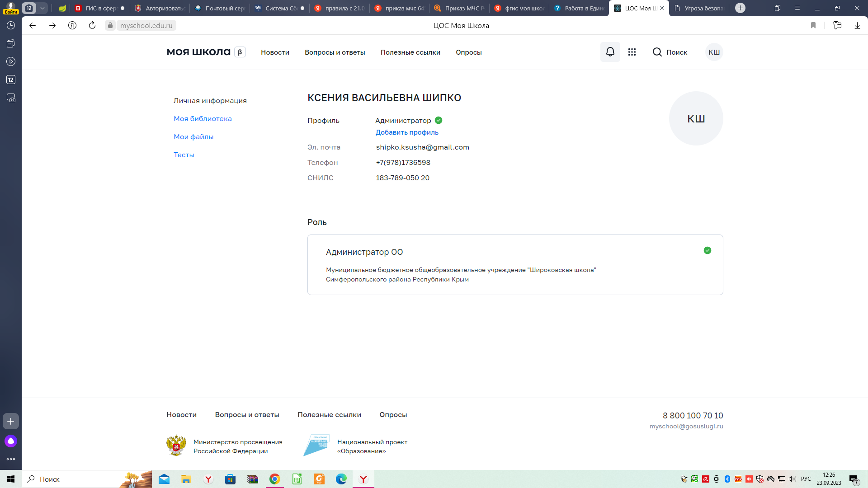Open the apps grid menu
Image resolution: width=868 pixels, height=488 pixels.
[632, 52]
